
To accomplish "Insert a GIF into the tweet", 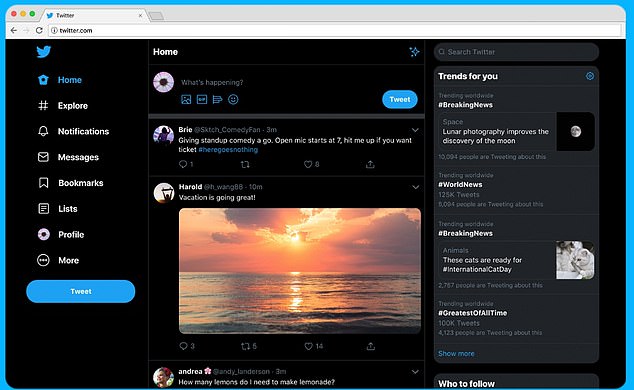I will (202, 99).
